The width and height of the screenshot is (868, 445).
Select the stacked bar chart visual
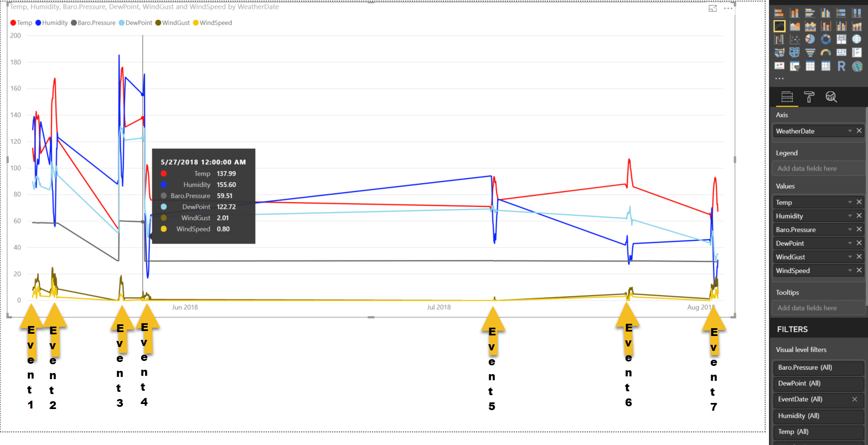(x=779, y=13)
